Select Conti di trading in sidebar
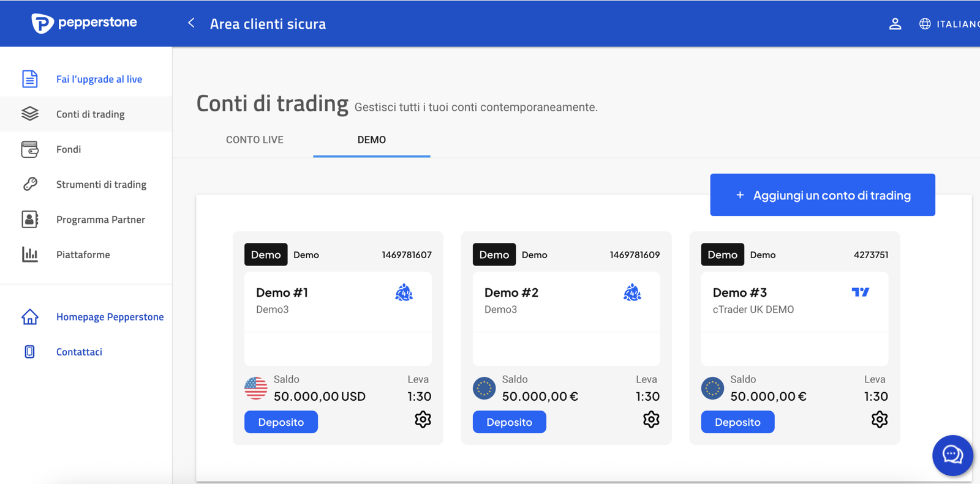Screen dimensions: 980x484 (90, 114)
